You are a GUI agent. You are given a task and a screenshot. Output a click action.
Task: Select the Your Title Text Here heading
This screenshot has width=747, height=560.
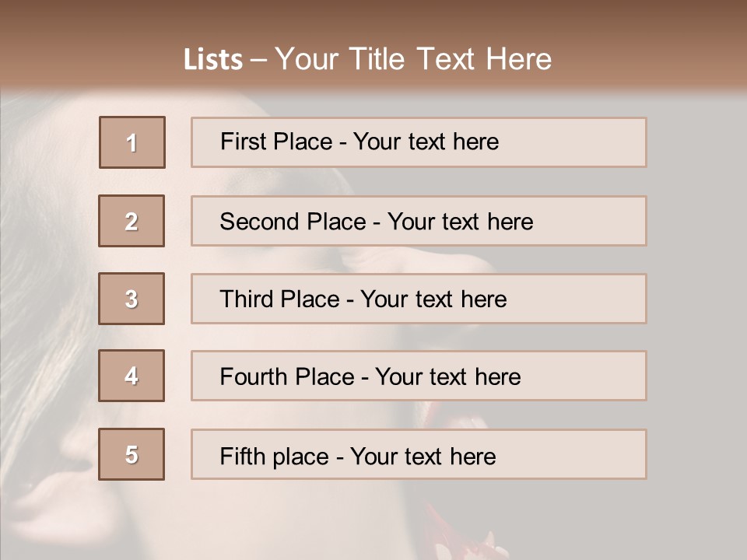tap(413, 59)
